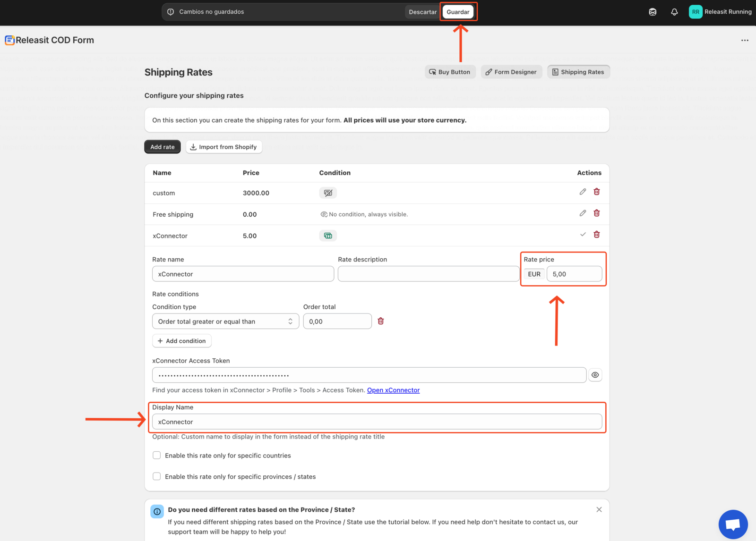Enable rate only for specific countries
This screenshot has width=756, height=541.
coord(157,456)
